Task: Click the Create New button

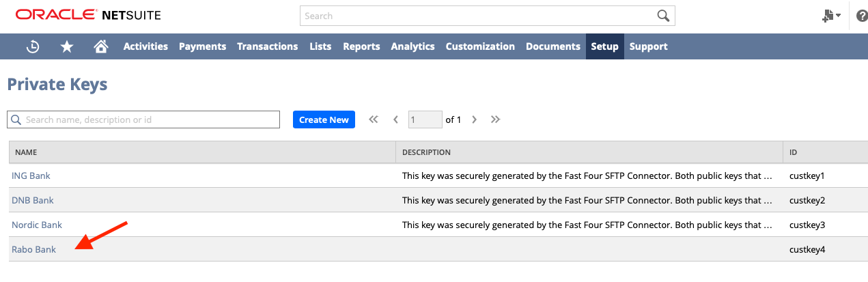Action: pos(324,119)
